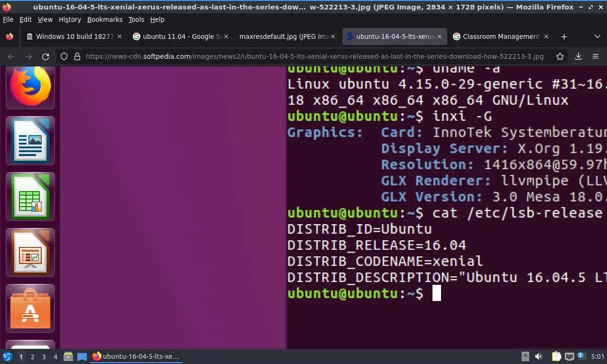The width and height of the screenshot is (607, 364).
Task: Open the History menu
Action: (x=70, y=19)
